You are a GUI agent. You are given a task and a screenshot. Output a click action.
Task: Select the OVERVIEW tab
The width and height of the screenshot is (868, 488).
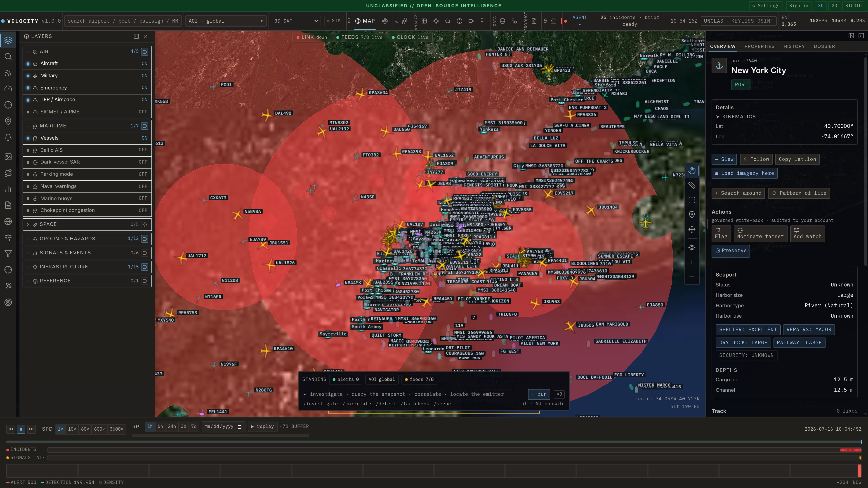click(x=722, y=47)
